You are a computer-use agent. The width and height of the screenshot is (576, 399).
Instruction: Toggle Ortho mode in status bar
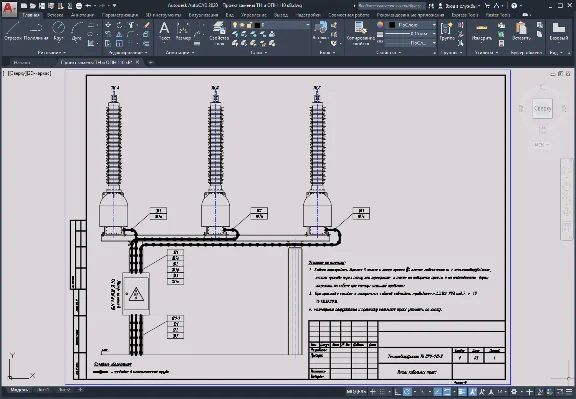pyautogui.click(x=397, y=392)
